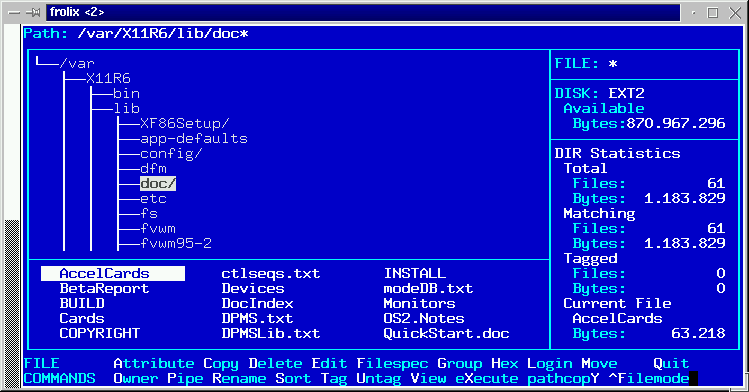This screenshot has width=749, height=392.
Task: Click the frolix <2> title bar
Action: tap(363, 12)
